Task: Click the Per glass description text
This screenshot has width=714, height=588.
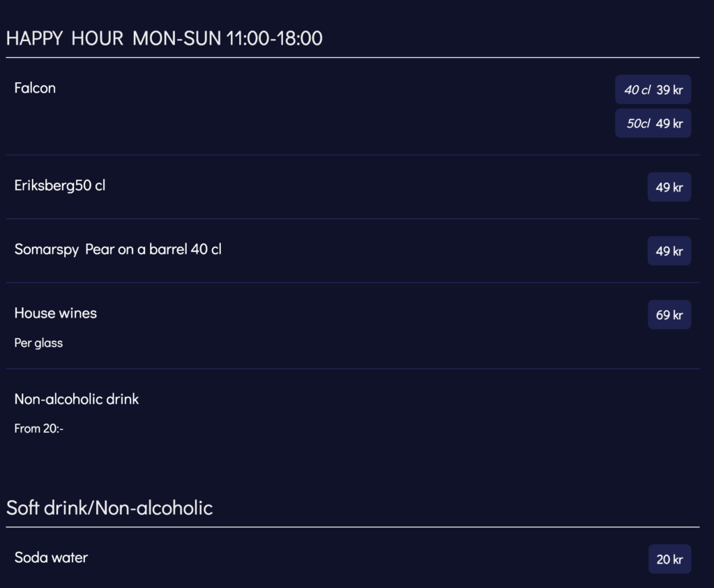Action: pyautogui.click(x=38, y=343)
